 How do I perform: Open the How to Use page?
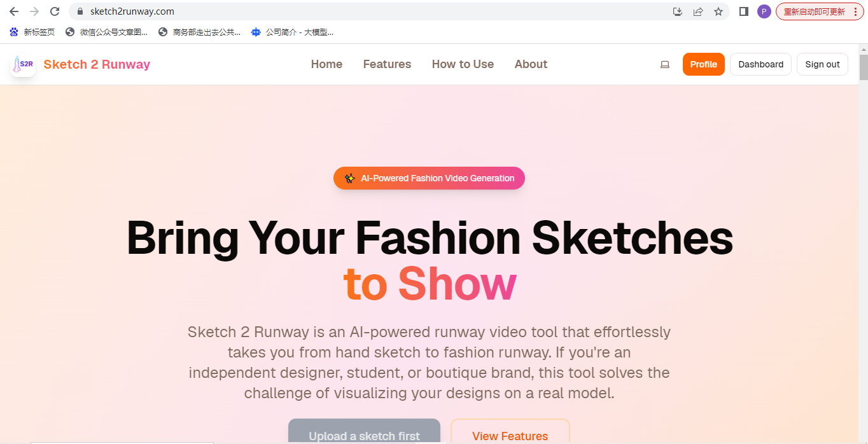click(463, 64)
